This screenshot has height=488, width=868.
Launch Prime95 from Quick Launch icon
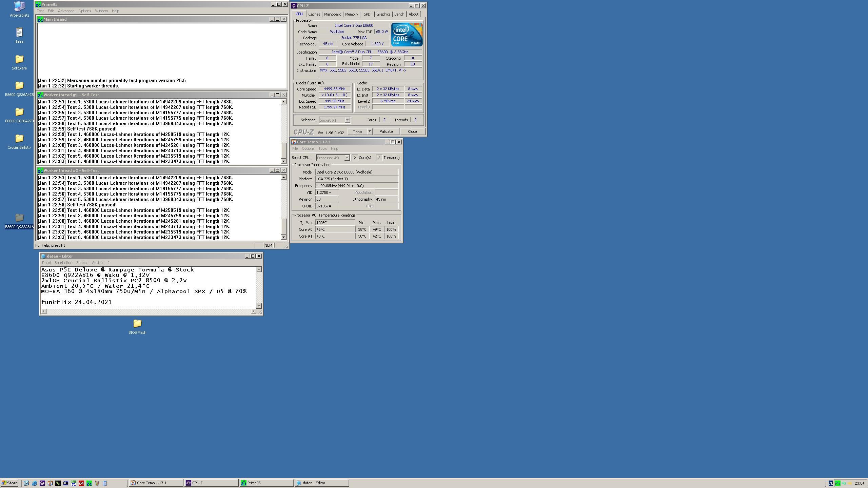point(89,483)
